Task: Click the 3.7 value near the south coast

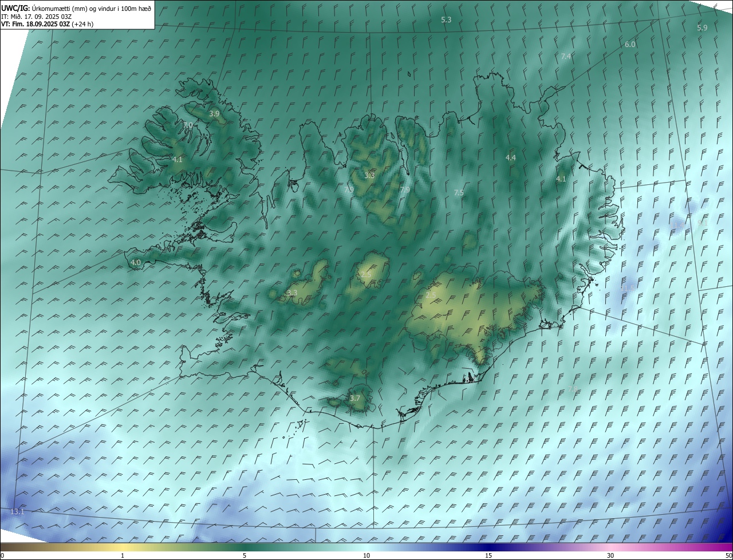Action: pyautogui.click(x=355, y=399)
